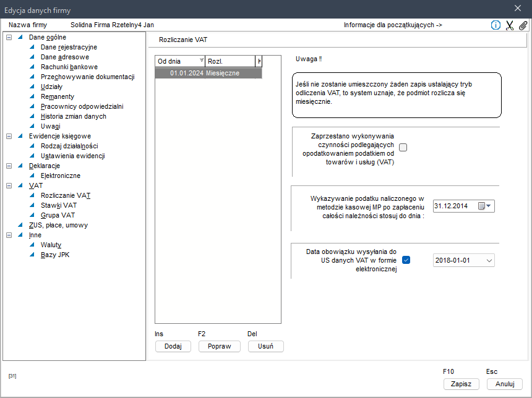532x398 pixels.
Task: Open Grupa VAT in the tree
Action: click(57, 215)
